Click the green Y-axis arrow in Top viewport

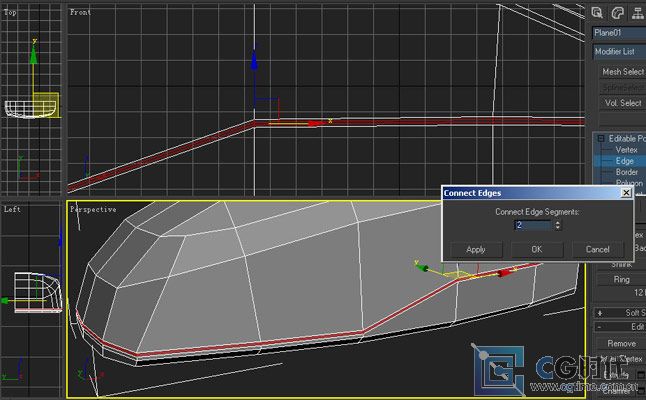point(33,54)
